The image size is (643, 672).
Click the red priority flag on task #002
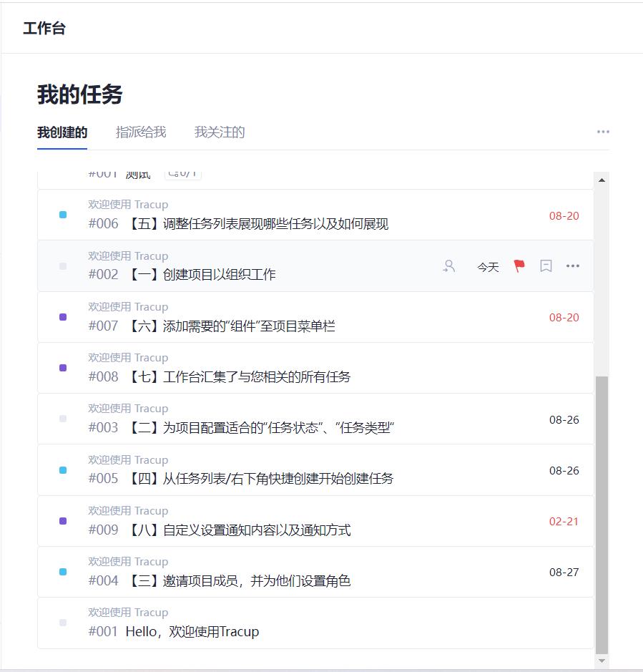[x=519, y=266]
